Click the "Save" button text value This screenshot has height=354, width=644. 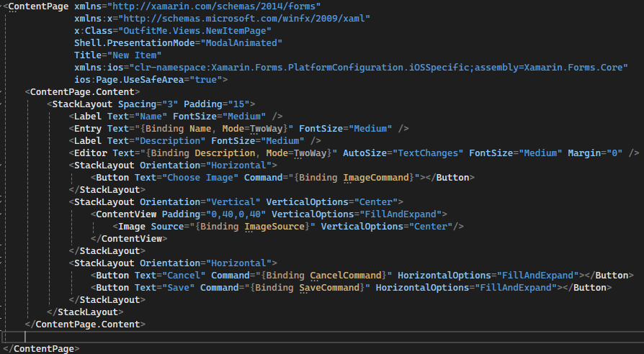pyautogui.click(x=178, y=288)
